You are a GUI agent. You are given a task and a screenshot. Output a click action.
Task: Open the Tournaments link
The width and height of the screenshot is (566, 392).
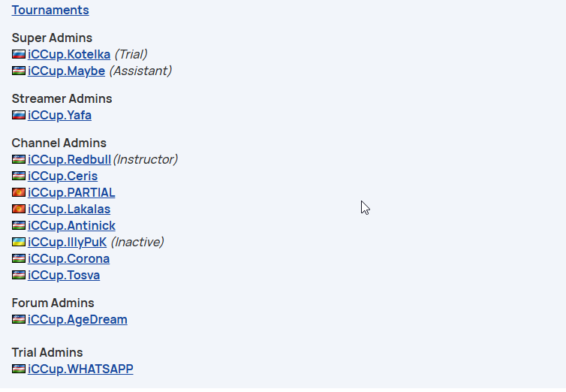50,10
